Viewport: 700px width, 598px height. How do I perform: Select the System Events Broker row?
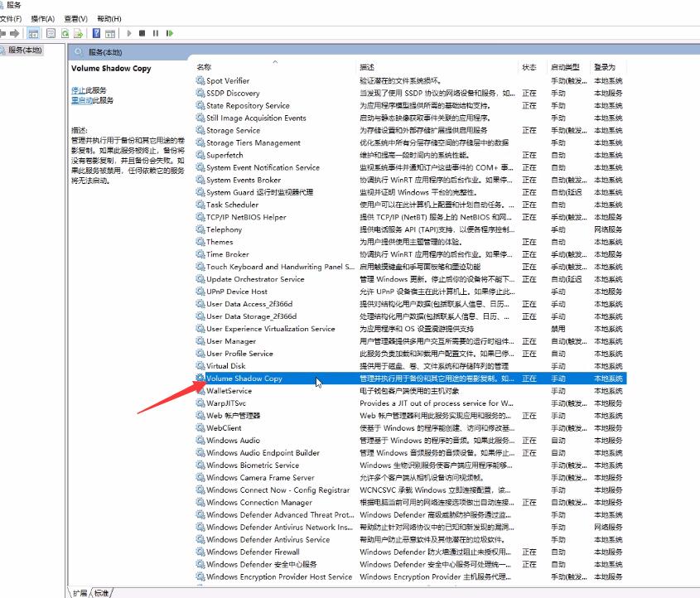click(x=411, y=180)
